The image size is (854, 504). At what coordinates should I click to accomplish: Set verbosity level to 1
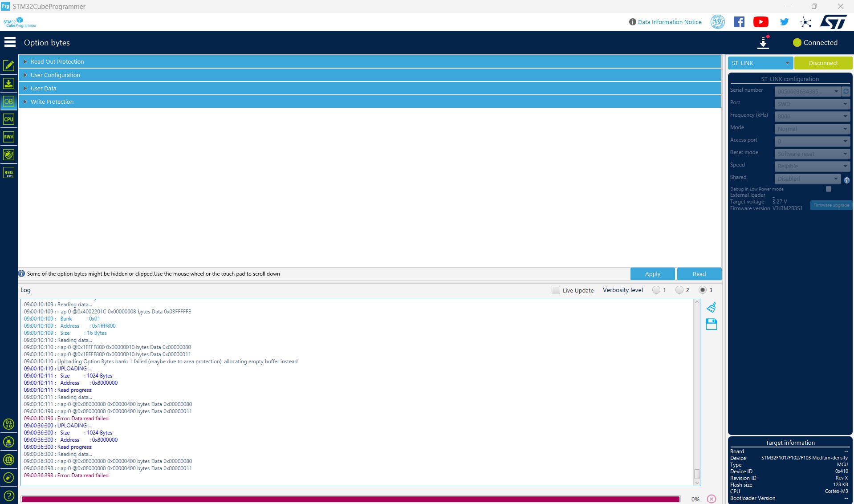pyautogui.click(x=656, y=290)
